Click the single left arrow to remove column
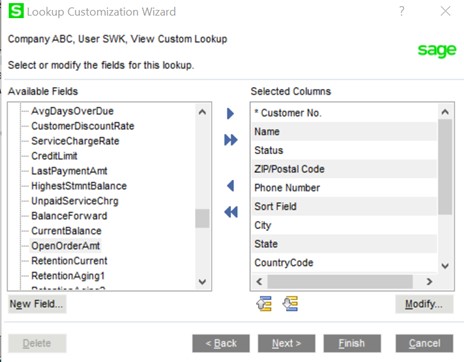 231,186
